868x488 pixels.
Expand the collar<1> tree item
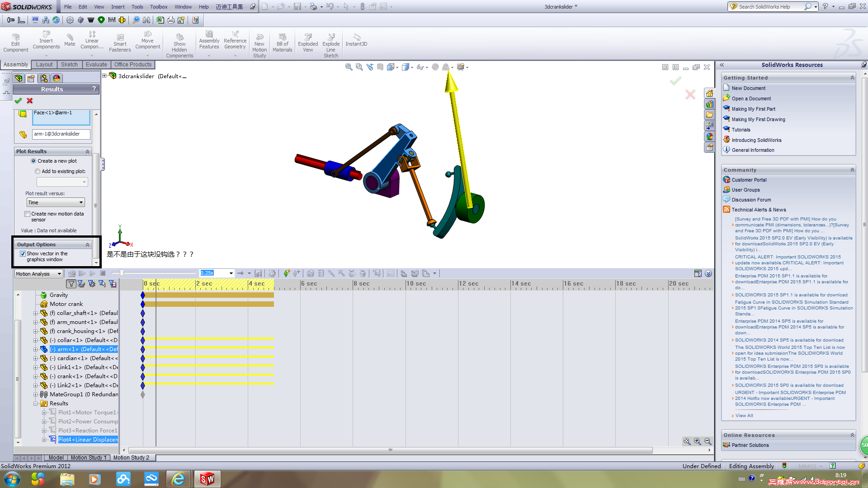(x=36, y=340)
